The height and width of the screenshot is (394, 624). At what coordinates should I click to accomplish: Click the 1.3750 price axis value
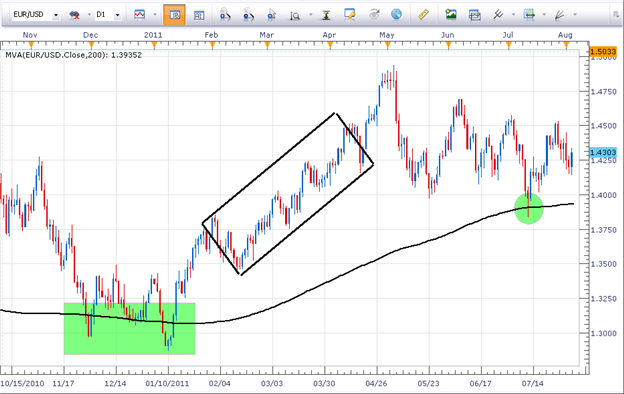pyautogui.click(x=603, y=230)
